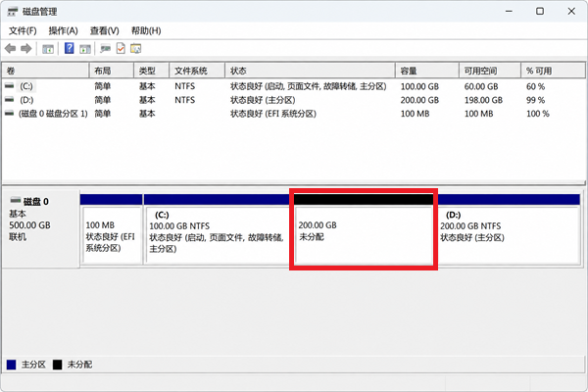Click the 100.00 GB capacity cell
The image size is (588, 392).
pos(419,86)
